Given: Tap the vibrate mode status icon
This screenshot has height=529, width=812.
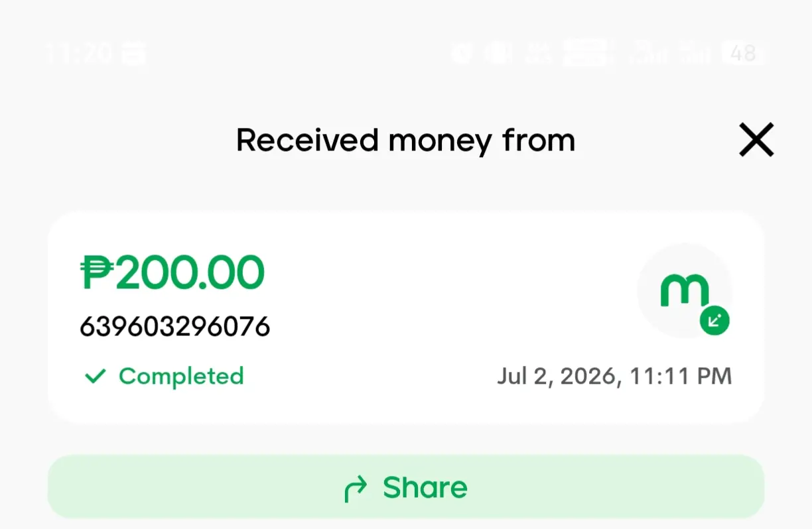Looking at the screenshot, I should point(497,53).
